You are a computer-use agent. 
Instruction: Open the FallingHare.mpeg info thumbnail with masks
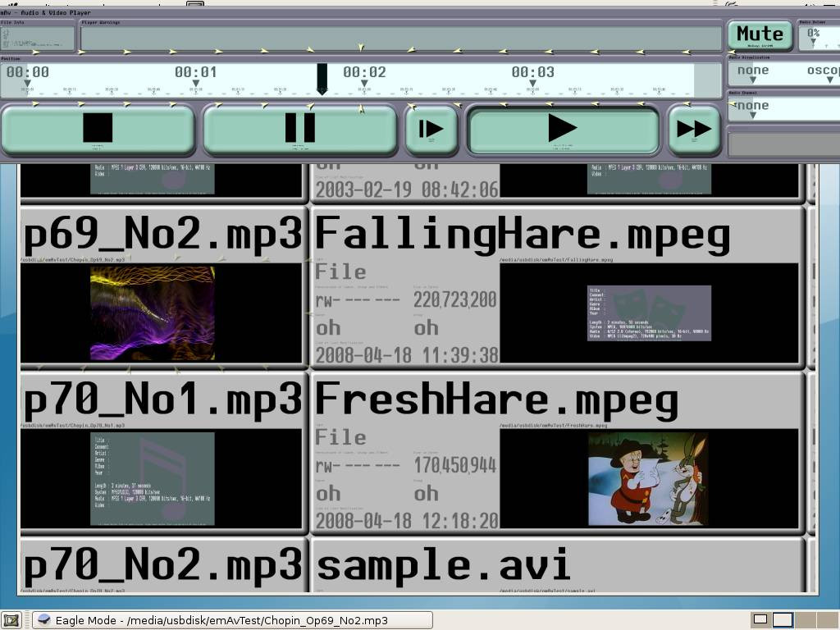point(650,313)
